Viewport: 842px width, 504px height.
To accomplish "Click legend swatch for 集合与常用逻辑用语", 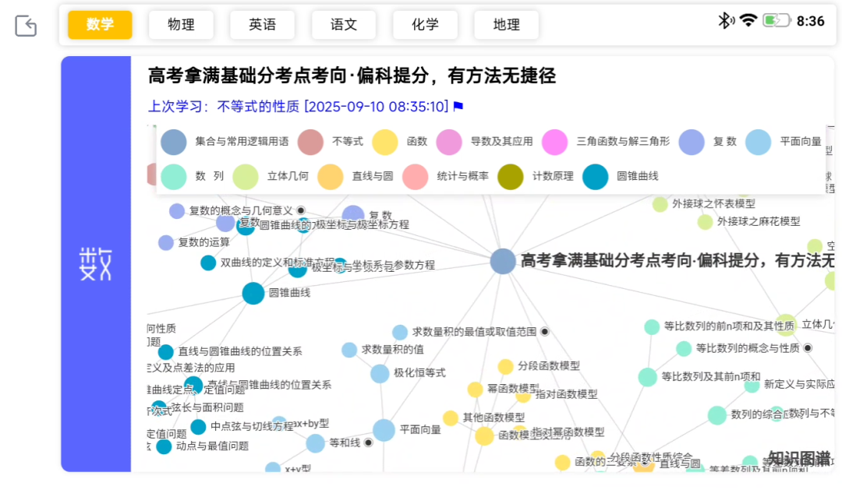I will tap(173, 142).
